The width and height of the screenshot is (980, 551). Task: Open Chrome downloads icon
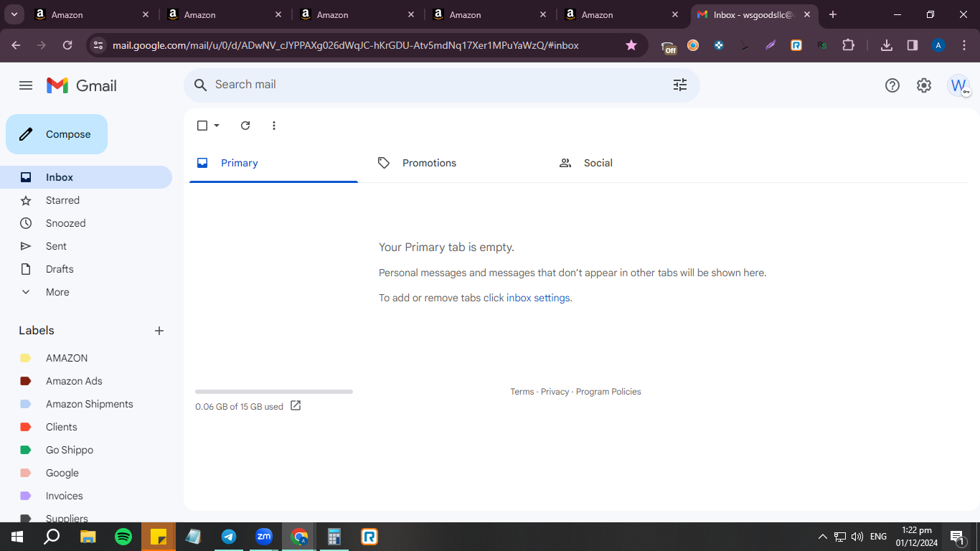(x=887, y=45)
